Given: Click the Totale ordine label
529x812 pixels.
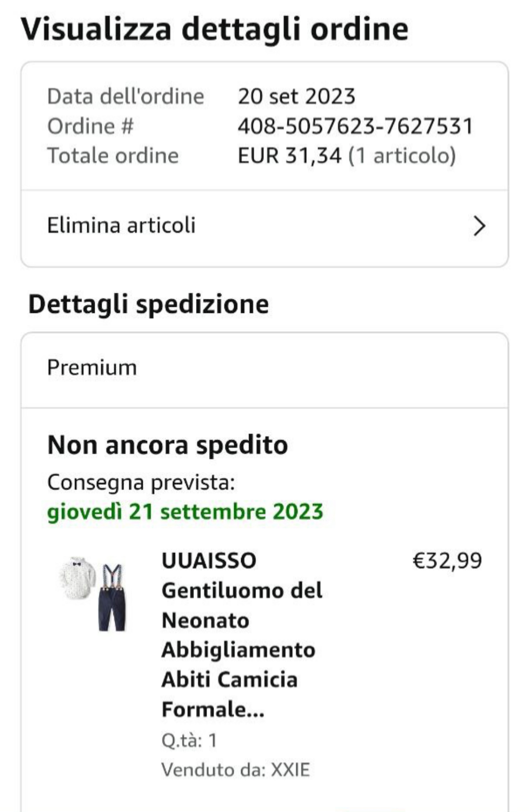Looking at the screenshot, I should tap(113, 156).
